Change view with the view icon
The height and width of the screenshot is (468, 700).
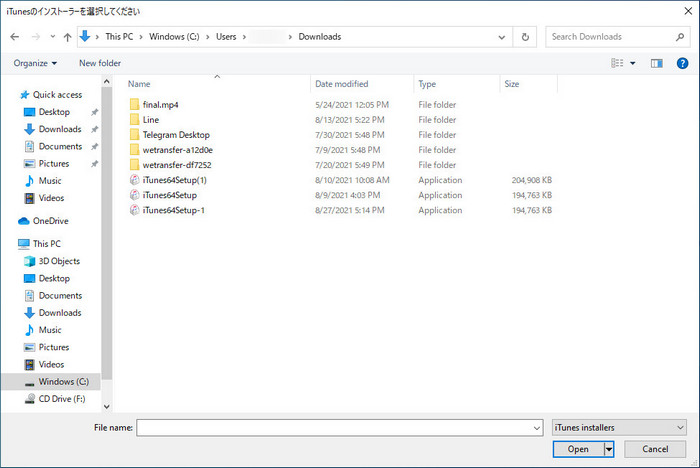coord(617,63)
